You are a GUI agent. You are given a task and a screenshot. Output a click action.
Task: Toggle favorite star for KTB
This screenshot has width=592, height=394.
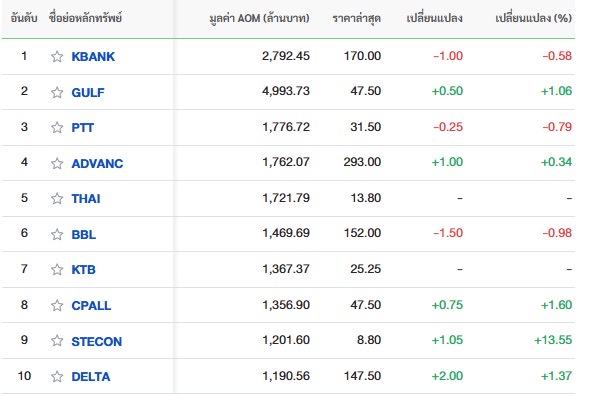(57, 269)
